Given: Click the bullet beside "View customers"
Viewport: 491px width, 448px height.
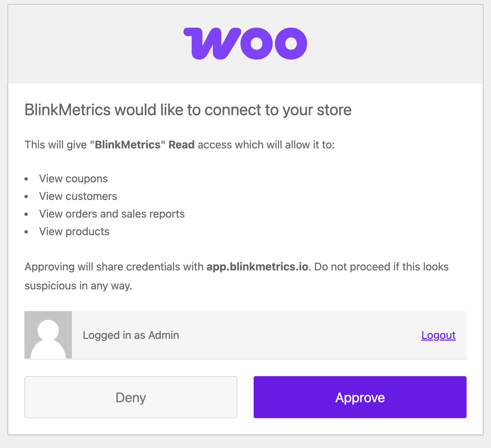Looking at the screenshot, I should tap(26, 197).
